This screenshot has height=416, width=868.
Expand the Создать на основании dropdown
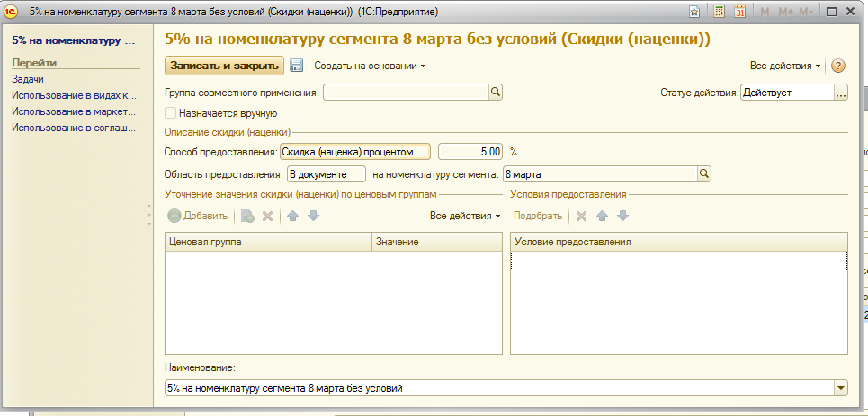coord(370,66)
